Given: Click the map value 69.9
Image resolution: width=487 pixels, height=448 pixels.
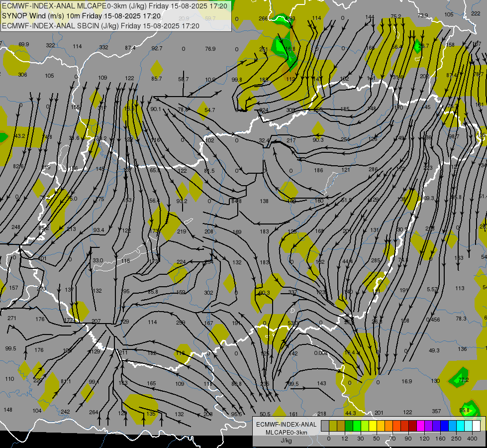Looking at the screenshot, I should pyautogui.click(x=23, y=44).
